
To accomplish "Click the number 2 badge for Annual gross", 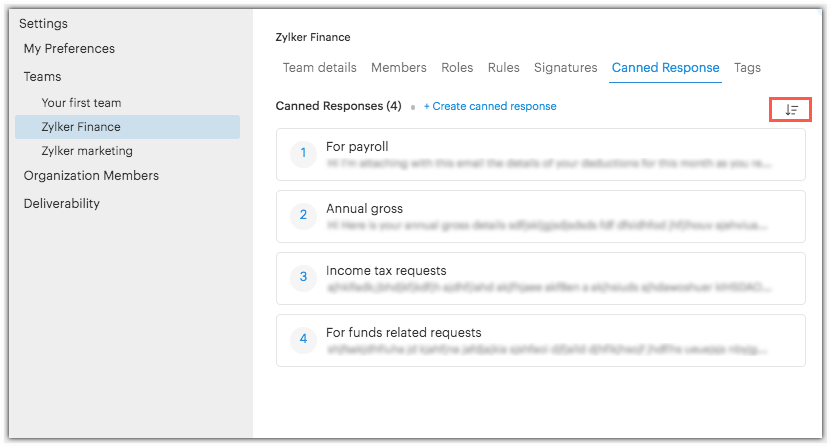I will point(304,215).
